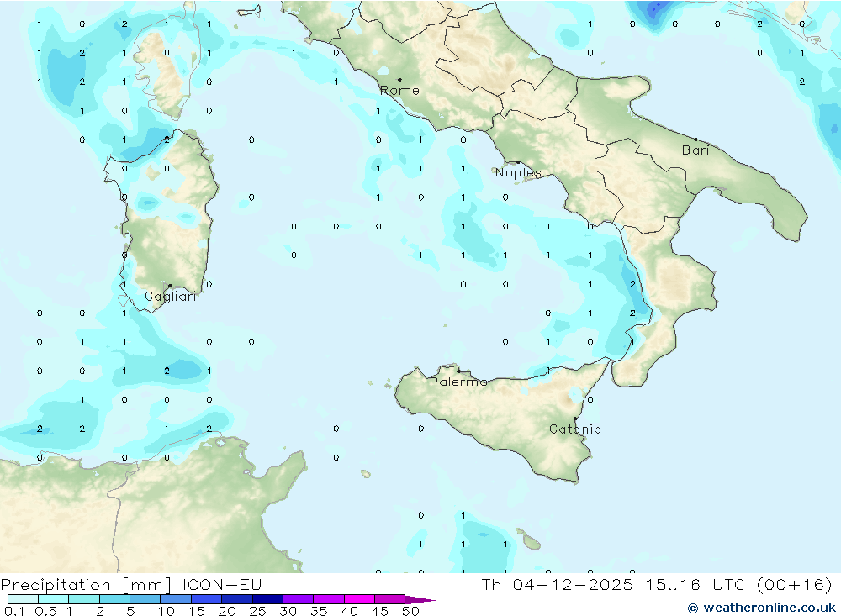The image size is (841, 616).
Task: Select the 10–15 mm blue legend swatch
Action: coord(176,599)
